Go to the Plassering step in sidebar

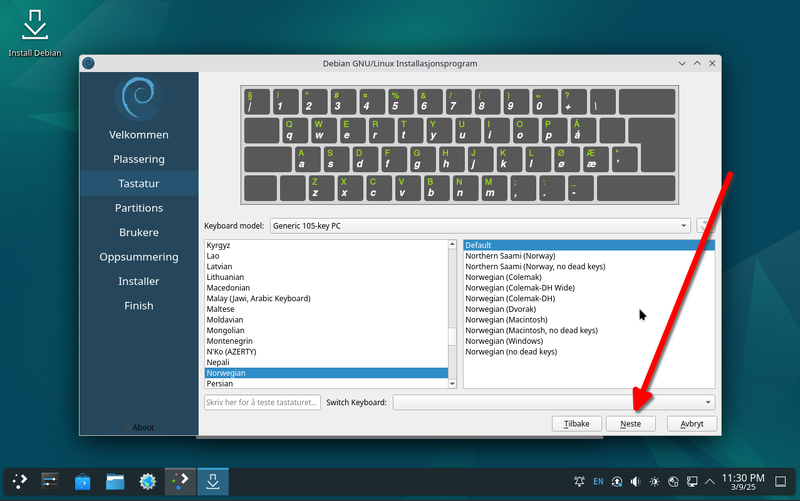tap(139, 159)
